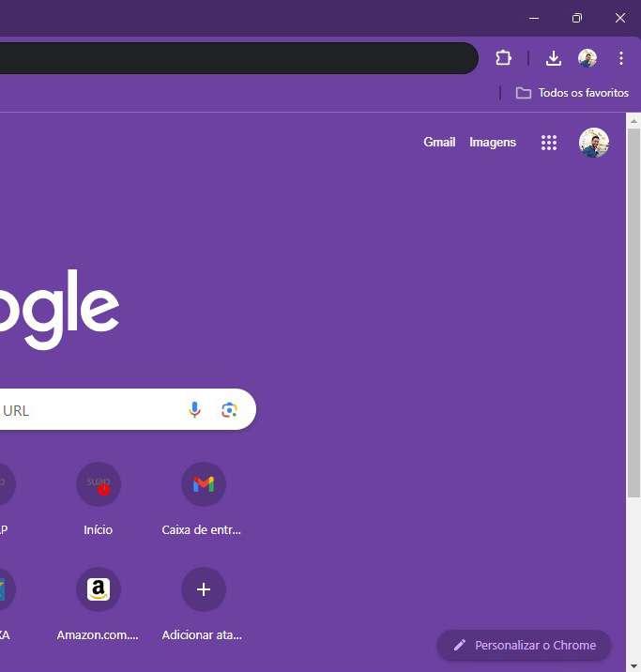Open the Downloads tray icon
This screenshot has width=641, height=672.
coord(554,58)
